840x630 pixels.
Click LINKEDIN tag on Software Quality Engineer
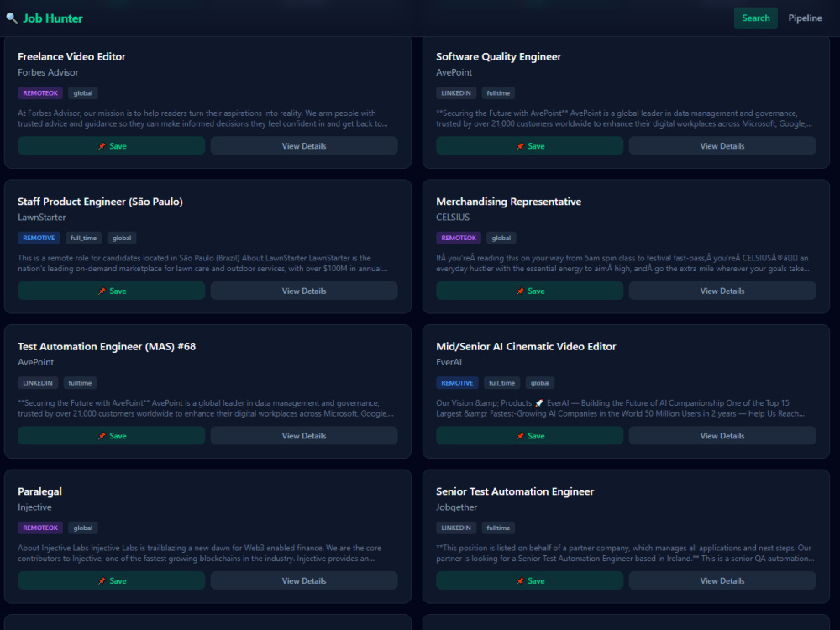coord(456,93)
